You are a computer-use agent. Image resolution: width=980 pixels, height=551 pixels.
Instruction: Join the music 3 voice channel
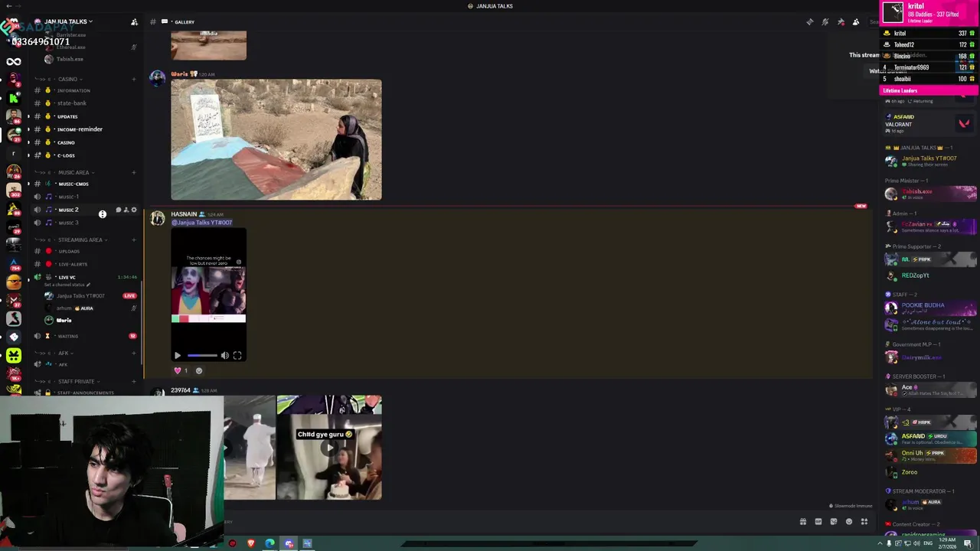84,223
